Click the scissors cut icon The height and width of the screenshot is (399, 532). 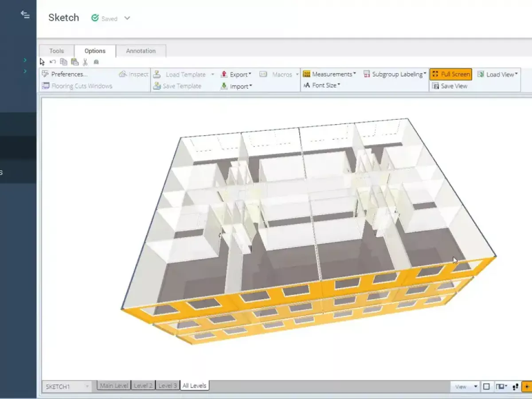85,62
